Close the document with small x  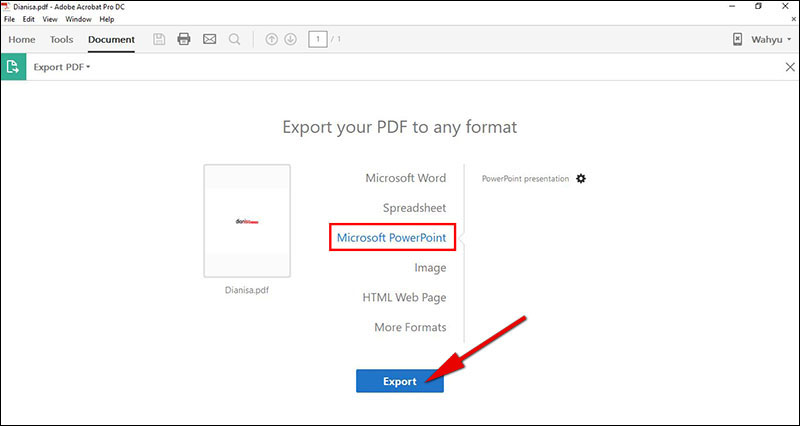pyautogui.click(x=793, y=19)
